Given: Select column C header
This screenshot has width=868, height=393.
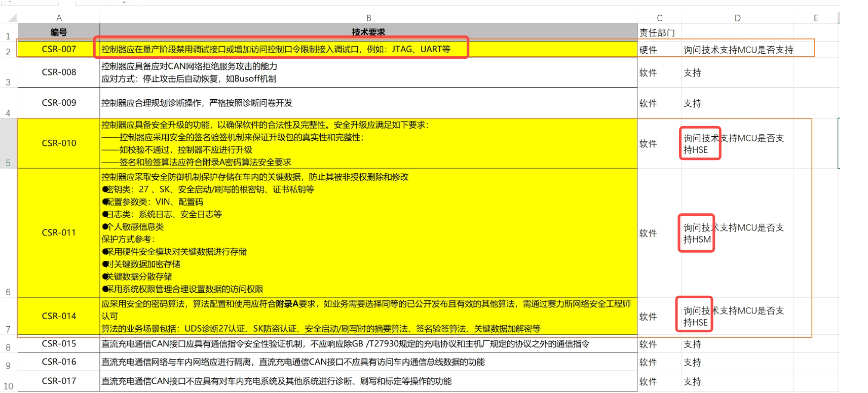Looking at the screenshot, I should coord(659,18).
